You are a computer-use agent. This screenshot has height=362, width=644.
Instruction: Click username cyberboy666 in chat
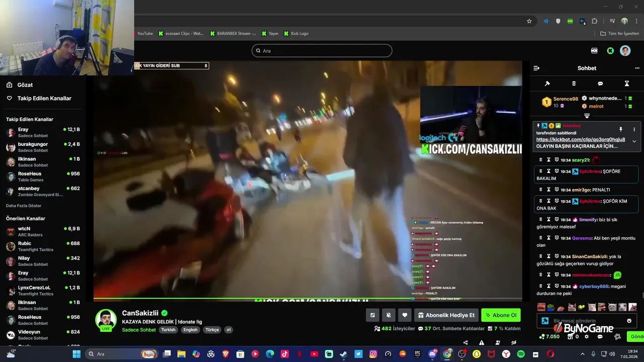594,287
